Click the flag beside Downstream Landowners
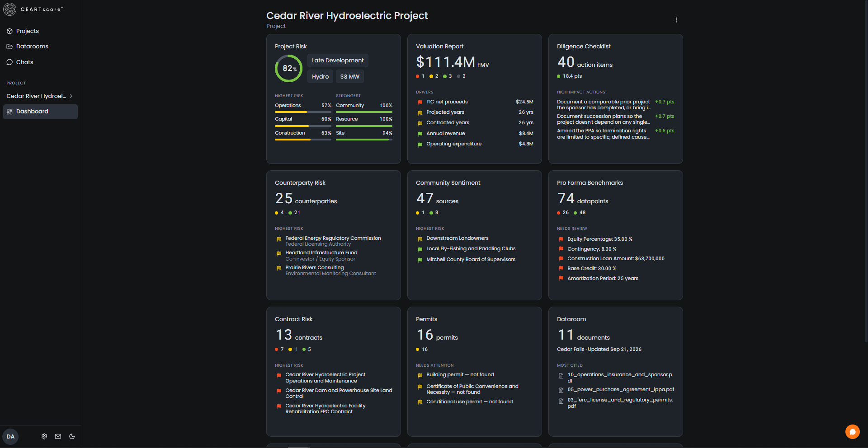 tap(420, 238)
